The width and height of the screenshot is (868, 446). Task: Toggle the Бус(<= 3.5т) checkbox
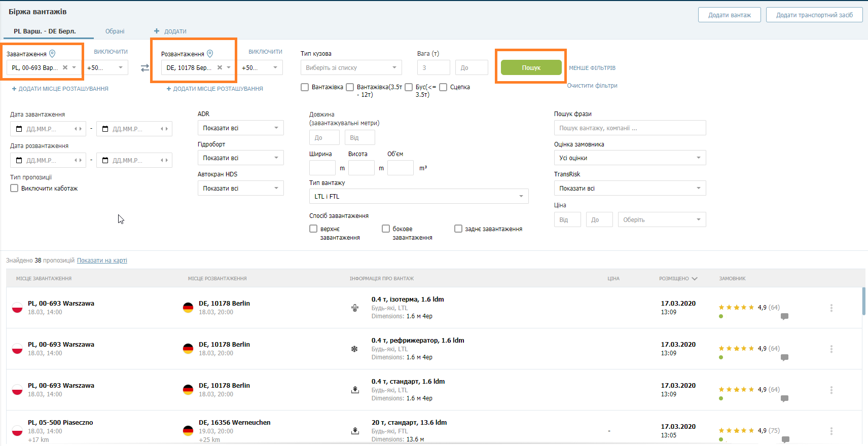pyautogui.click(x=409, y=87)
